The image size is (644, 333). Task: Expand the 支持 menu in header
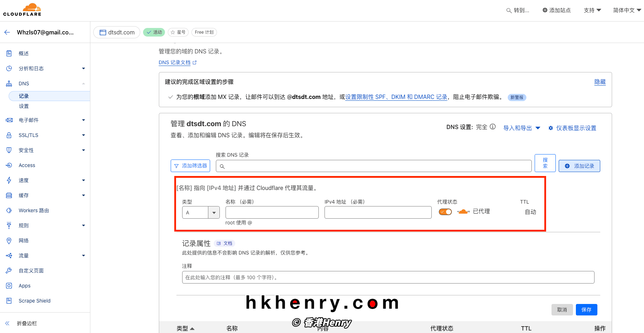tap(592, 10)
